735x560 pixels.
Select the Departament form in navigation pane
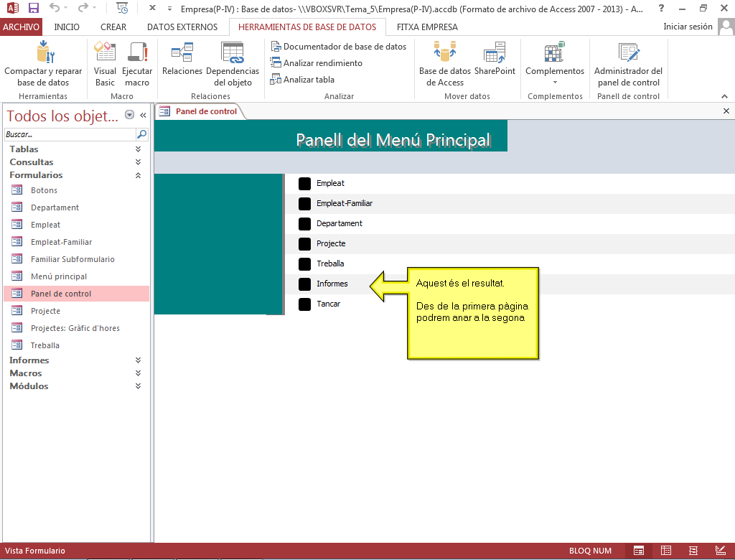click(76, 207)
